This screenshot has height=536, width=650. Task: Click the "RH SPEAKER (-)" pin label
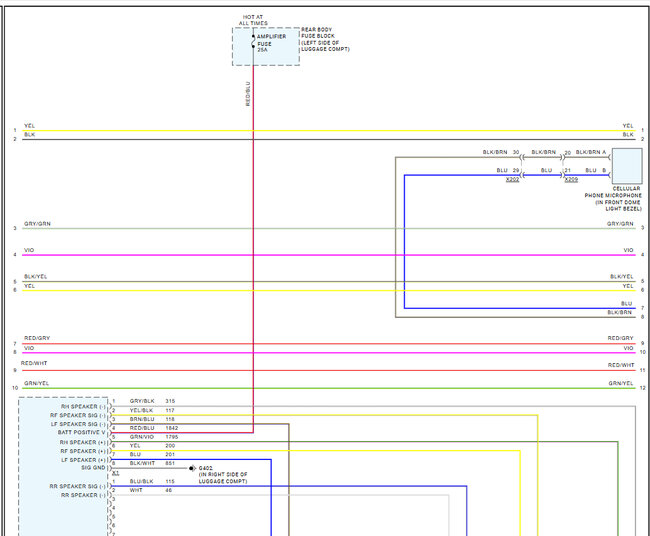click(83, 407)
